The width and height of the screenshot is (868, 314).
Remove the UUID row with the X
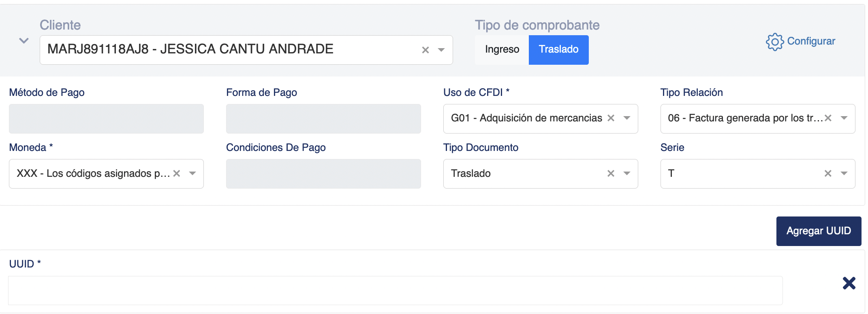(849, 283)
